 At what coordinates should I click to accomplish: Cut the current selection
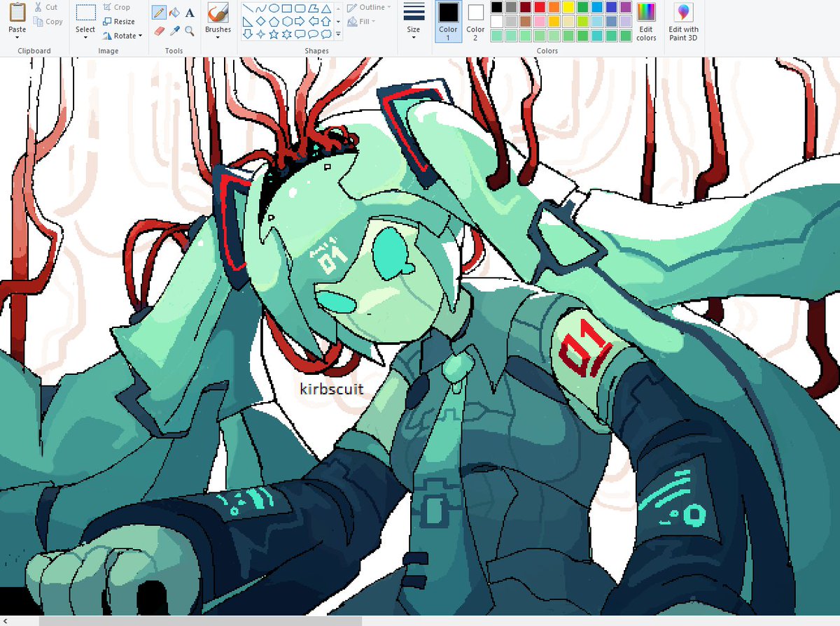pos(46,7)
